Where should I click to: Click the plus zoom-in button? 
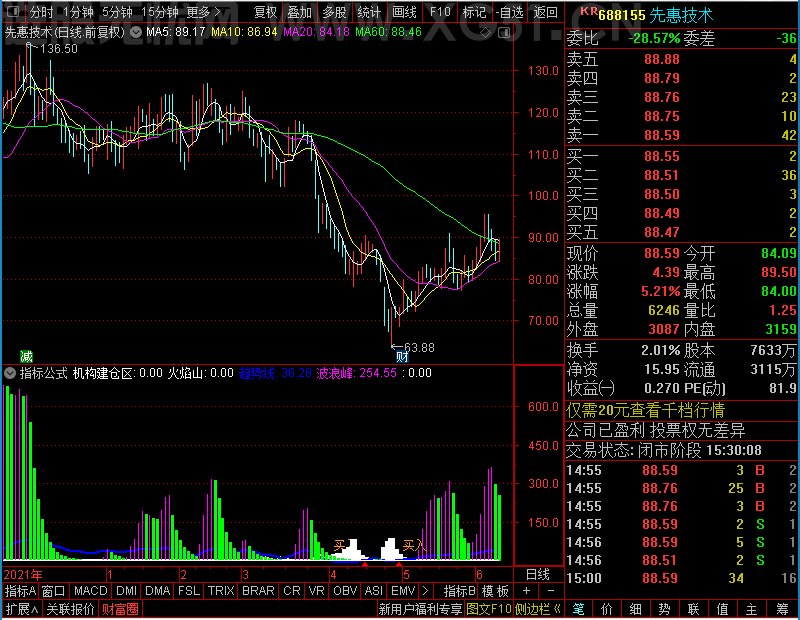click(x=526, y=591)
